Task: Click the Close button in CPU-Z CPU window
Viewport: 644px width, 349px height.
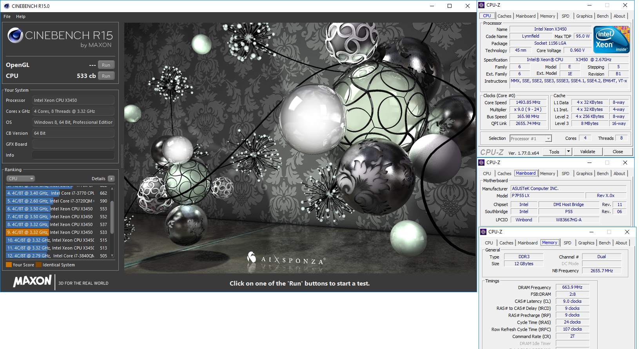Action: (618, 152)
